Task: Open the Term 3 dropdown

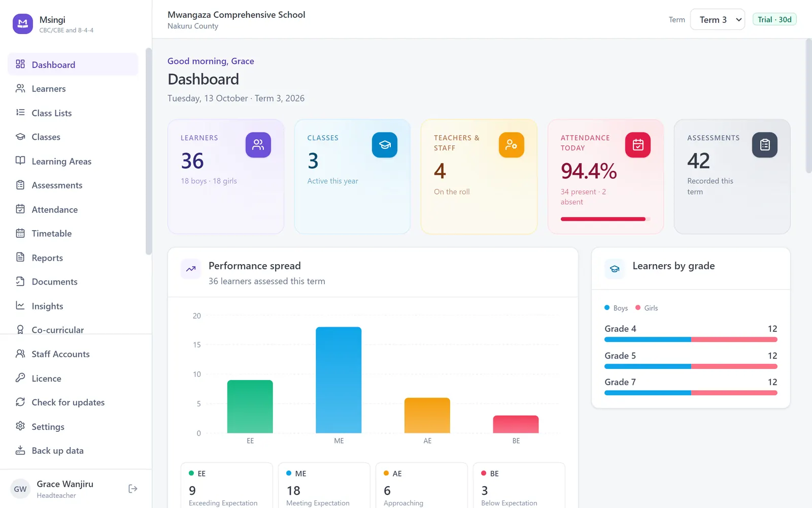Action: coord(718,19)
